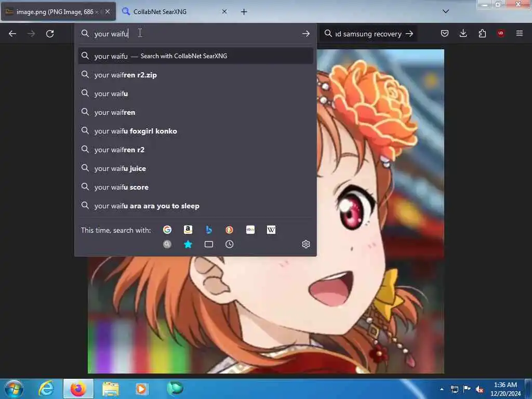532x399 pixels.
Task: Search this time with Google
Action: [x=167, y=230]
